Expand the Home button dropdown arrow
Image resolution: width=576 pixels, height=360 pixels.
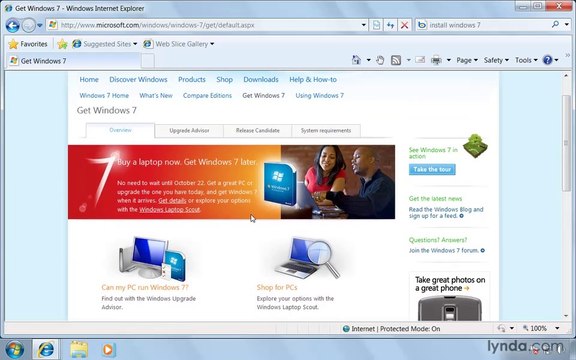click(x=368, y=60)
